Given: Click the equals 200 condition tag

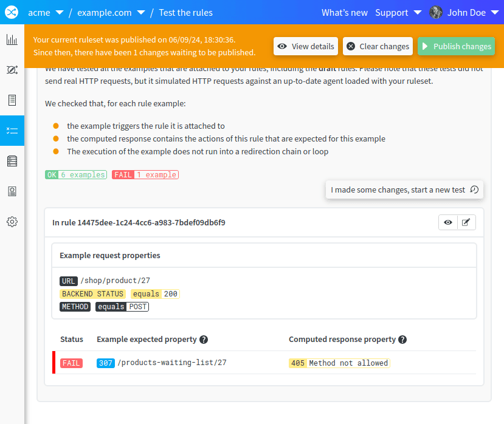Looking at the screenshot, I should pyautogui.click(x=155, y=294).
